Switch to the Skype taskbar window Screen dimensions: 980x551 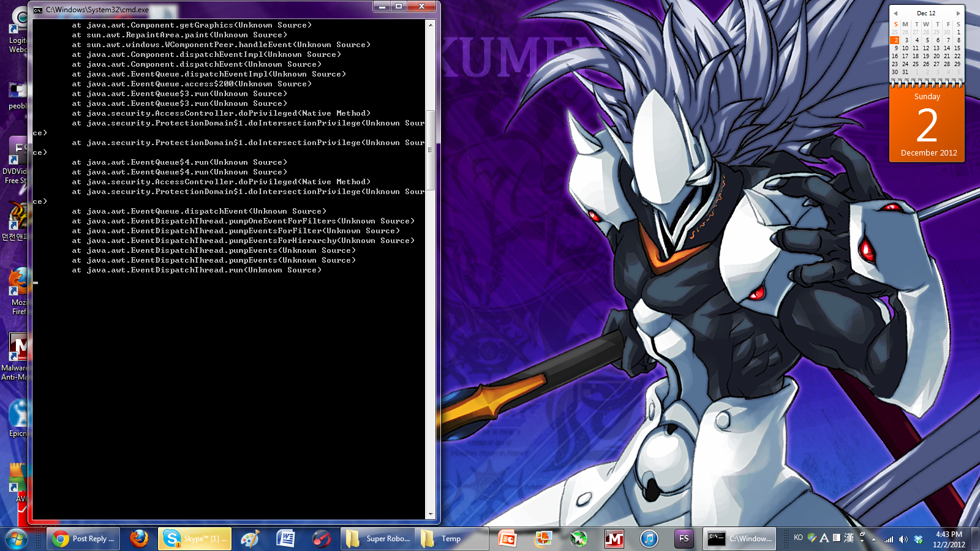(195, 539)
